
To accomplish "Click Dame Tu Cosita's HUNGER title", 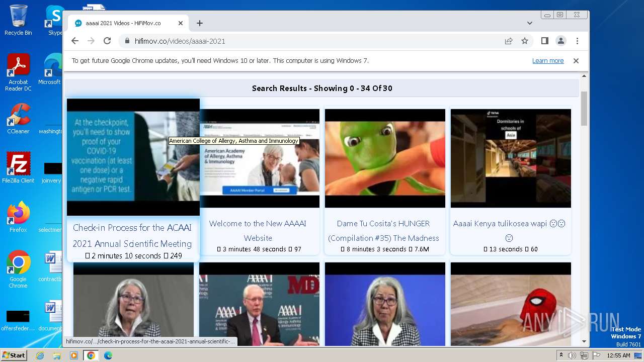I will pyautogui.click(x=383, y=231).
